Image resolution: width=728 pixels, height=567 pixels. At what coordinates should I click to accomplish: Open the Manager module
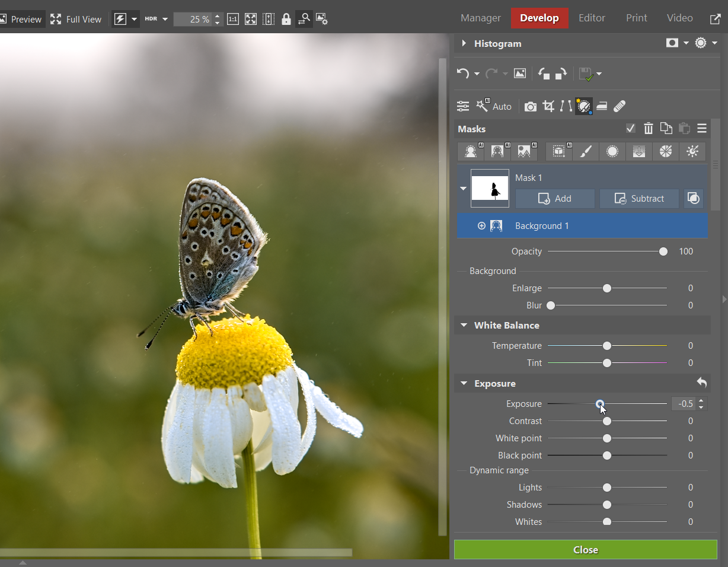tap(480, 18)
